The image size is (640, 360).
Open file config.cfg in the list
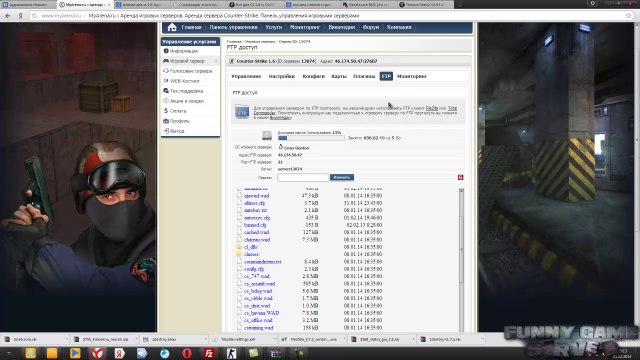(x=254, y=269)
